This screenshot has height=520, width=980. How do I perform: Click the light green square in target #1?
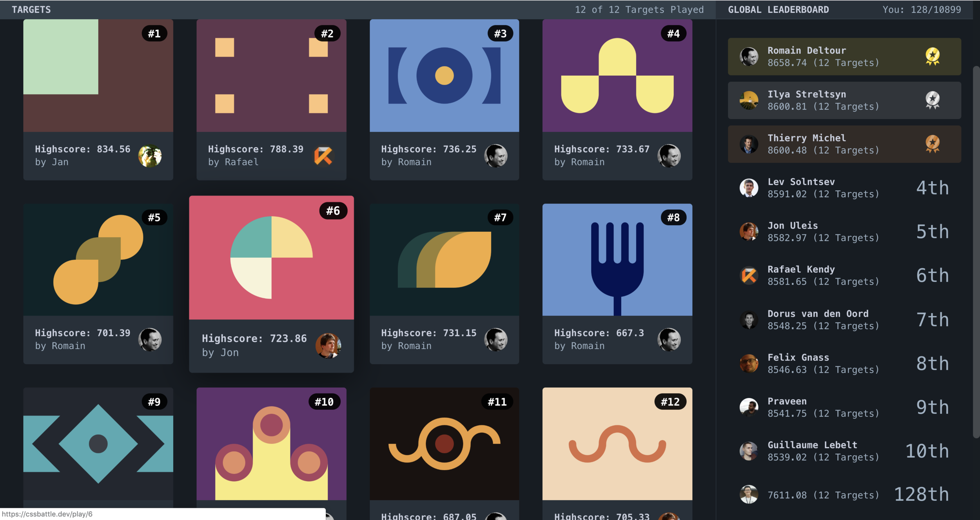point(60,57)
